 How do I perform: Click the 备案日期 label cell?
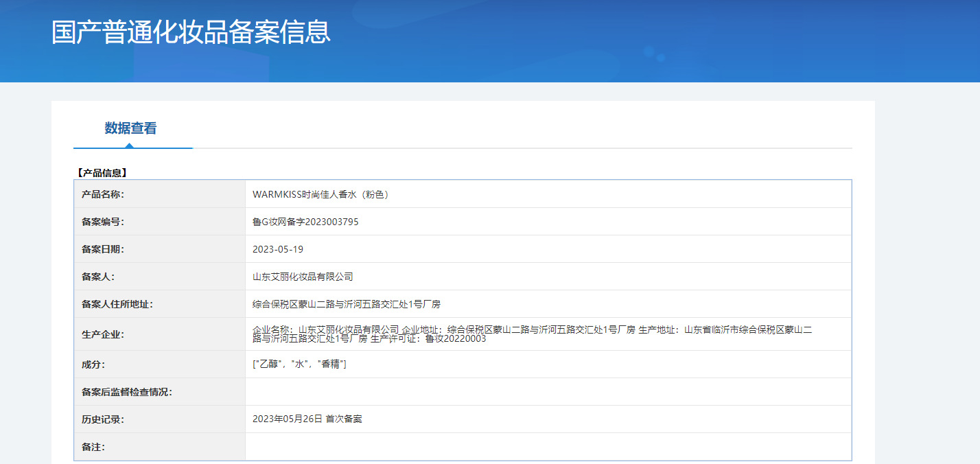click(160, 249)
